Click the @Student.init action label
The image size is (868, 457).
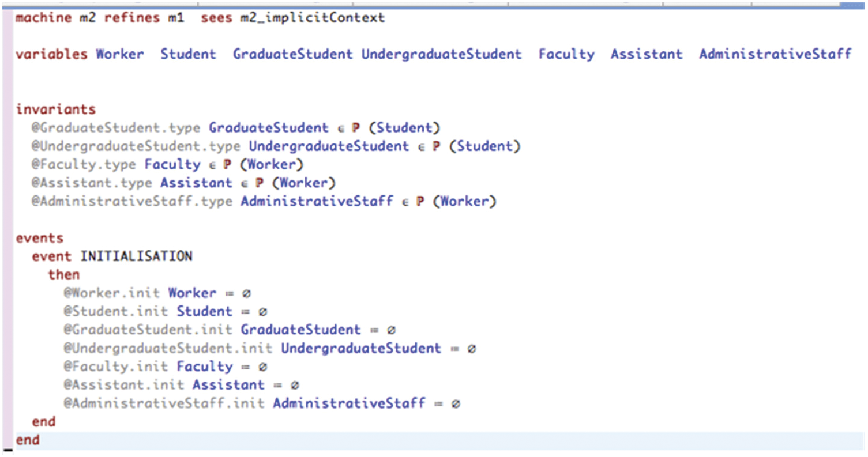coord(117,311)
